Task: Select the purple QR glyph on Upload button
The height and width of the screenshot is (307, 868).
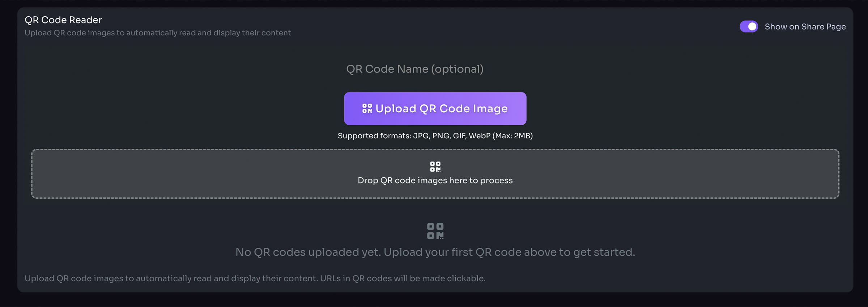Action: (x=367, y=108)
